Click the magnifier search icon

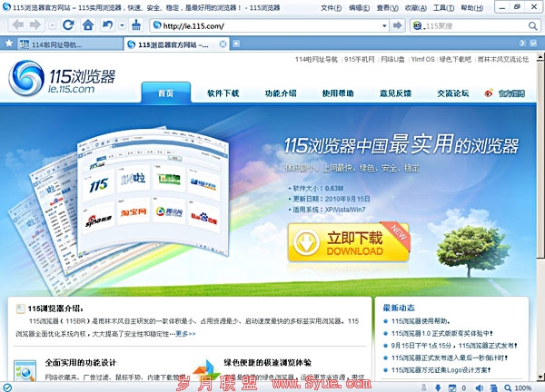(532, 25)
